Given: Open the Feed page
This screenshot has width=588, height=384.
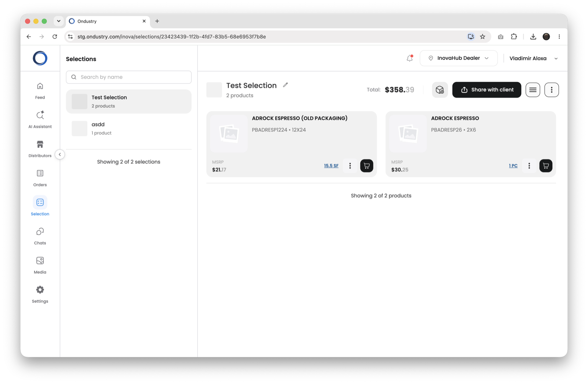Looking at the screenshot, I should click(40, 90).
